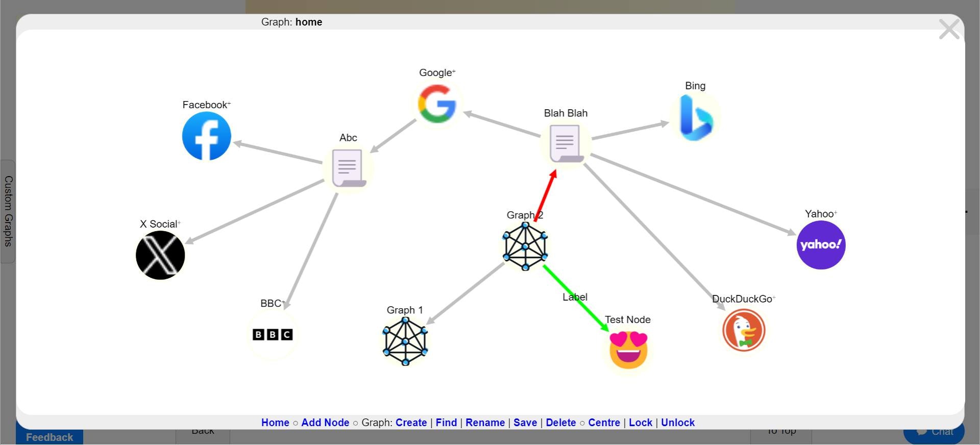Click the green edge's 'Label' text

[x=575, y=297]
